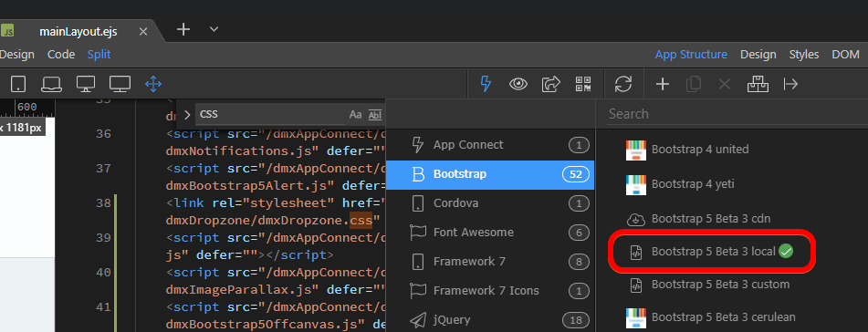The width and height of the screenshot is (868, 332).
Task: Click the Bootstrap 4 united thumbnail icon
Action: point(636,150)
